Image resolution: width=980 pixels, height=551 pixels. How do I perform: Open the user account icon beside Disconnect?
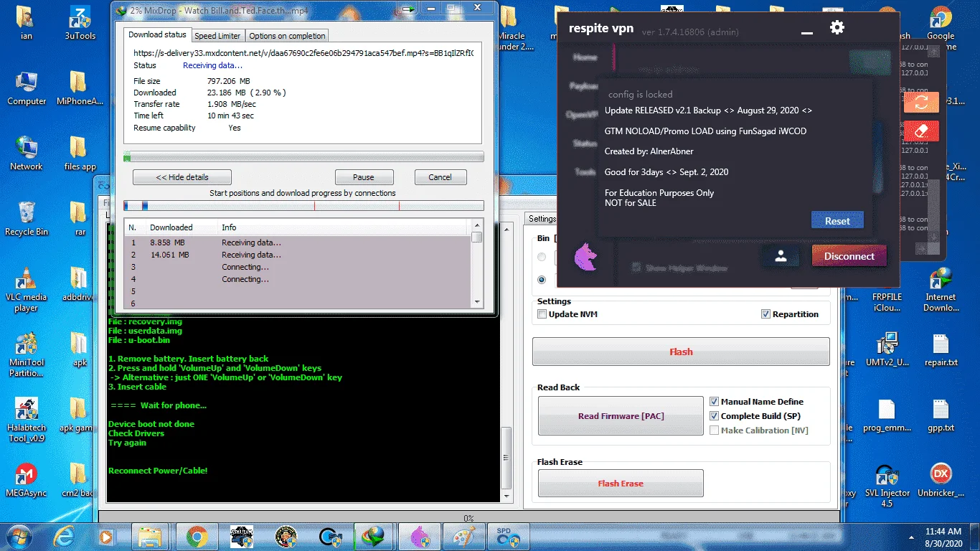[781, 256]
